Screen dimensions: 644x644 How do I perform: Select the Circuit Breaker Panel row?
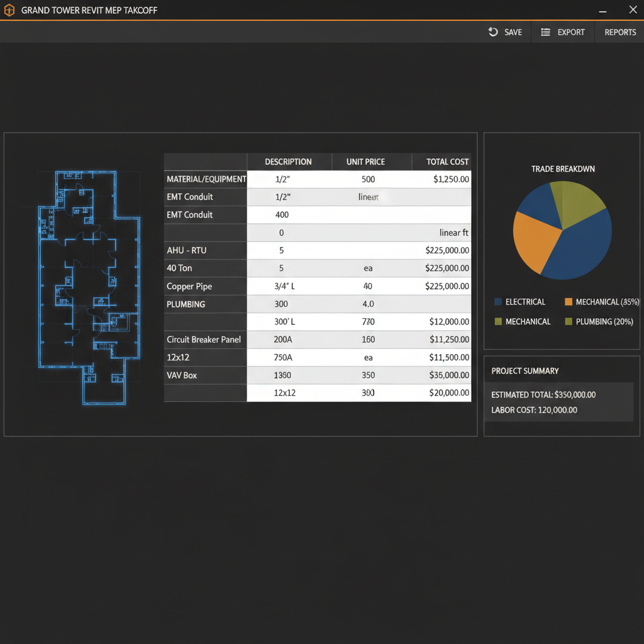[318, 339]
